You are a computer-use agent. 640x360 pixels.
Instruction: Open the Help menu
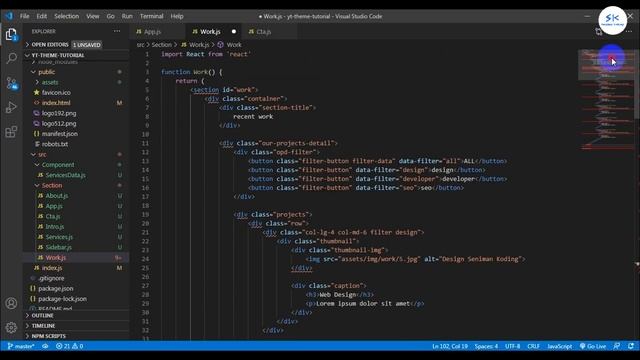[x=177, y=16]
